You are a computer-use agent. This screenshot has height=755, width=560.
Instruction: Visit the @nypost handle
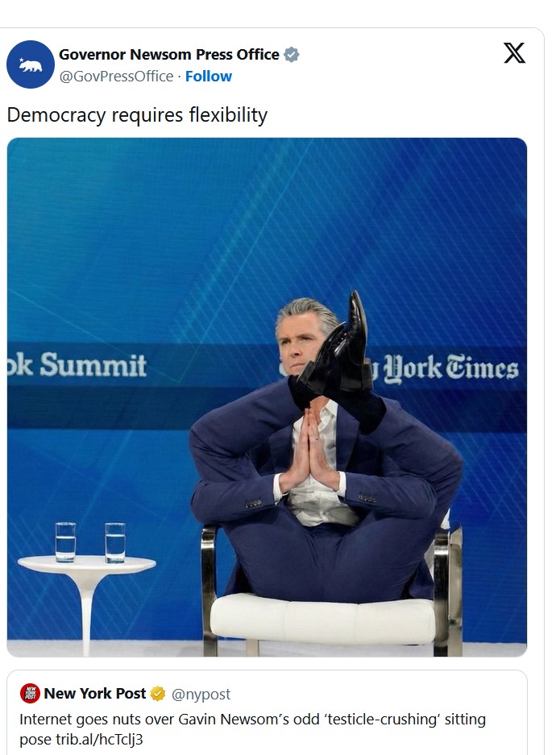(201, 694)
